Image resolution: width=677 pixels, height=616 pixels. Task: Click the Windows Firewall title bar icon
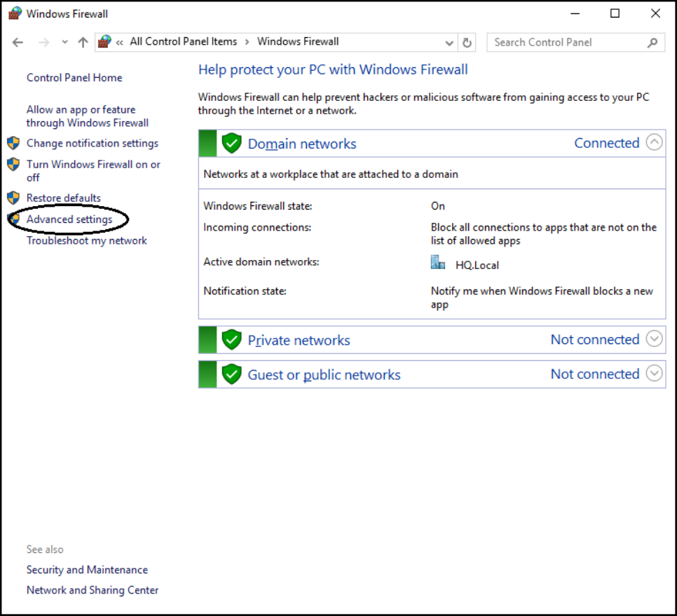(x=15, y=13)
